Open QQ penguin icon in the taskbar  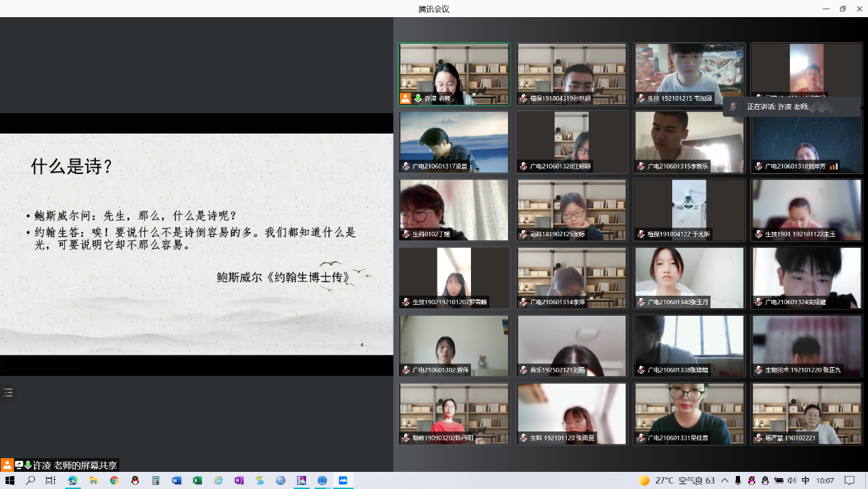pyautogui.click(x=135, y=481)
